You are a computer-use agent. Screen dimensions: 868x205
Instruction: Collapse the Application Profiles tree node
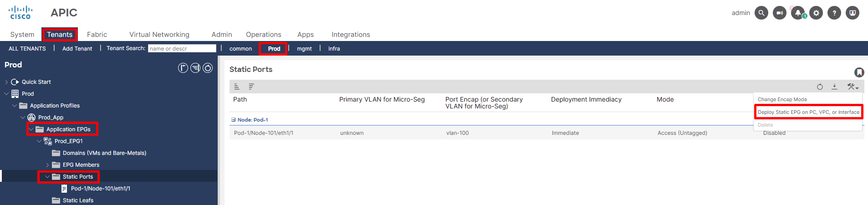point(15,106)
